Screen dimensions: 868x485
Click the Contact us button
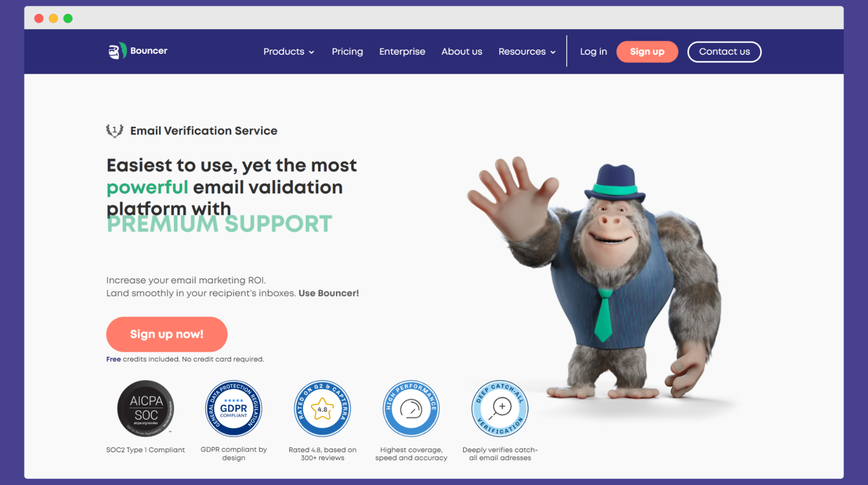[724, 51]
